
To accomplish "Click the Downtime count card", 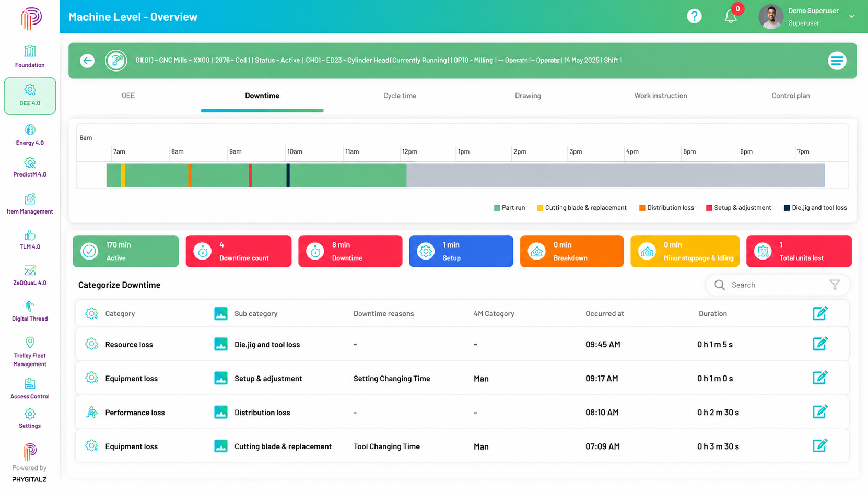I will [239, 251].
